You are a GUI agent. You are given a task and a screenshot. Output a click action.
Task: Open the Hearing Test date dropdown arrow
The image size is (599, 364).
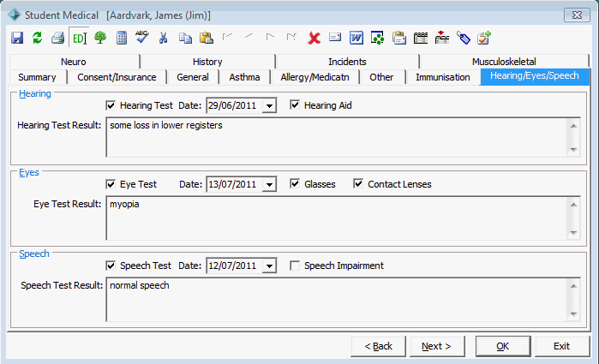269,106
